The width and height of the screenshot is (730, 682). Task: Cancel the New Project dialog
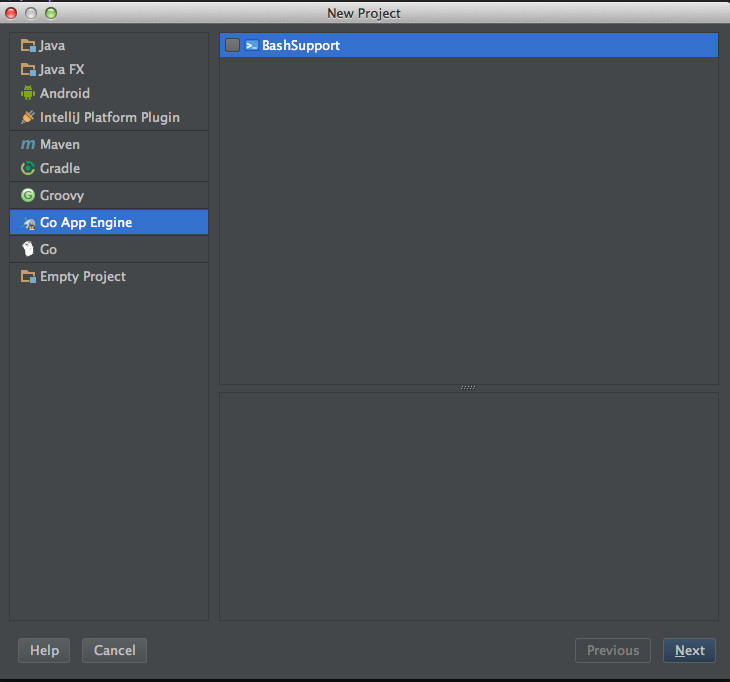115,650
